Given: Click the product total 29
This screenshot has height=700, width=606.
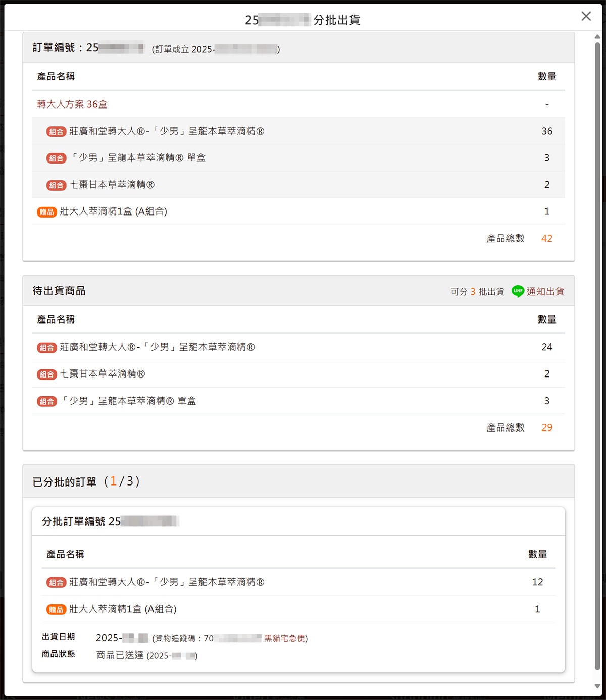Looking at the screenshot, I should click(546, 428).
